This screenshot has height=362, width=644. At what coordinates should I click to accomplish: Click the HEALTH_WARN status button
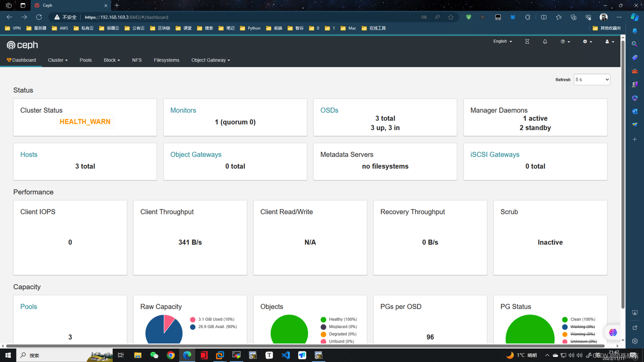pyautogui.click(x=85, y=122)
